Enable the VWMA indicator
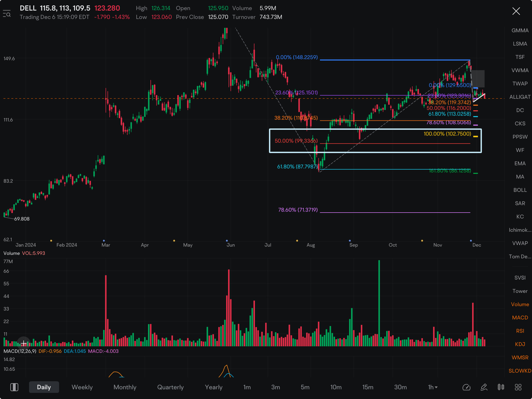532x399 pixels. pos(520,70)
